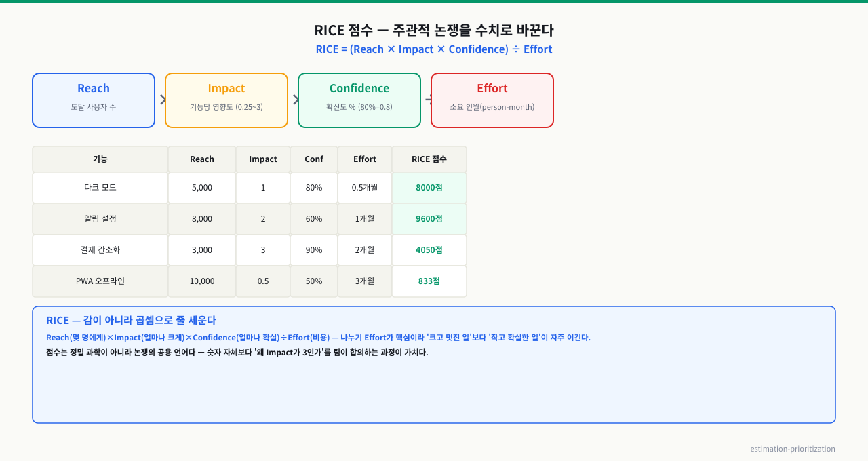The width and height of the screenshot is (868, 461).
Task: Click the 'Reach' table column header
Action: (x=202, y=159)
